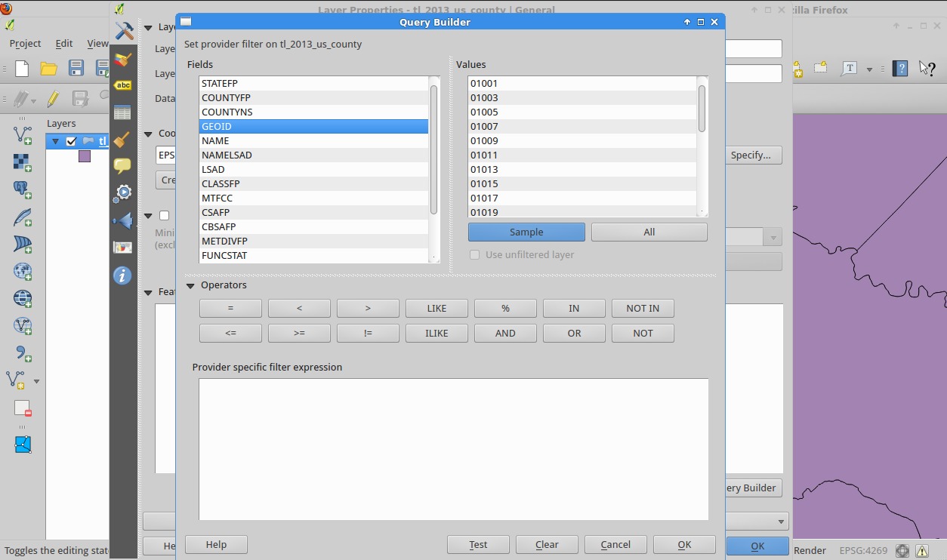Open the Actions gear icon
The height and width of the screenshot is (560, 947).
tap(122, 193)
